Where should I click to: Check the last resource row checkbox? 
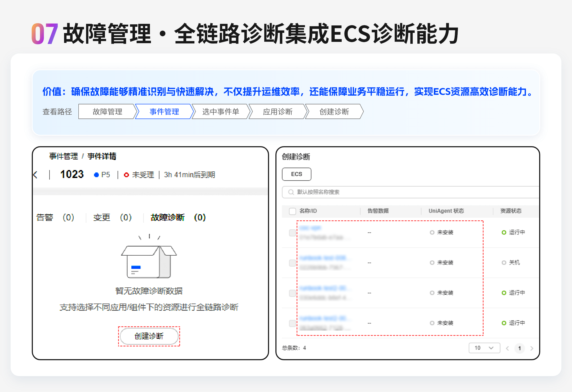(292, 323)
